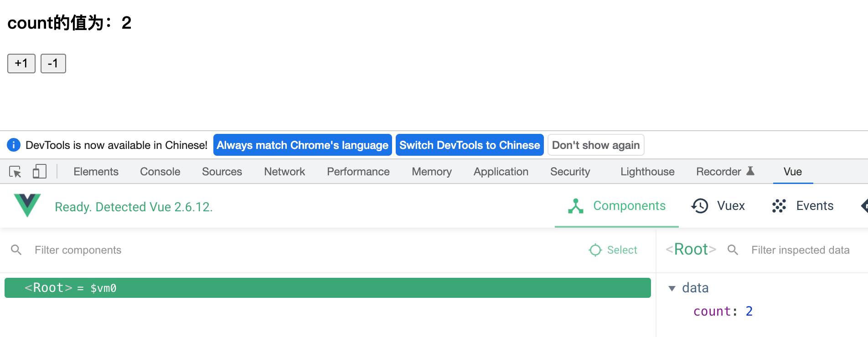Switch to the Console tab
868x337 pixels.
click(x=160, y=172)
